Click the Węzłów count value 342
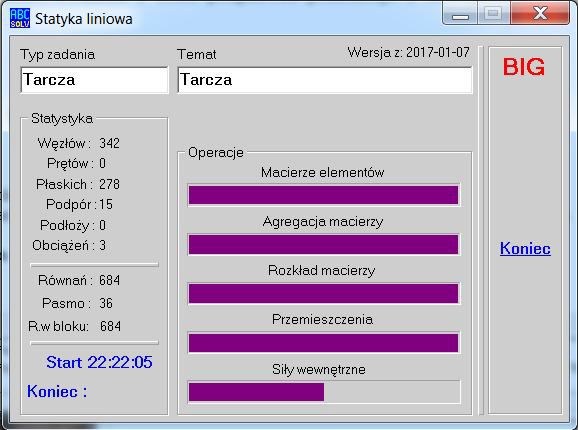 click(109, 143)
